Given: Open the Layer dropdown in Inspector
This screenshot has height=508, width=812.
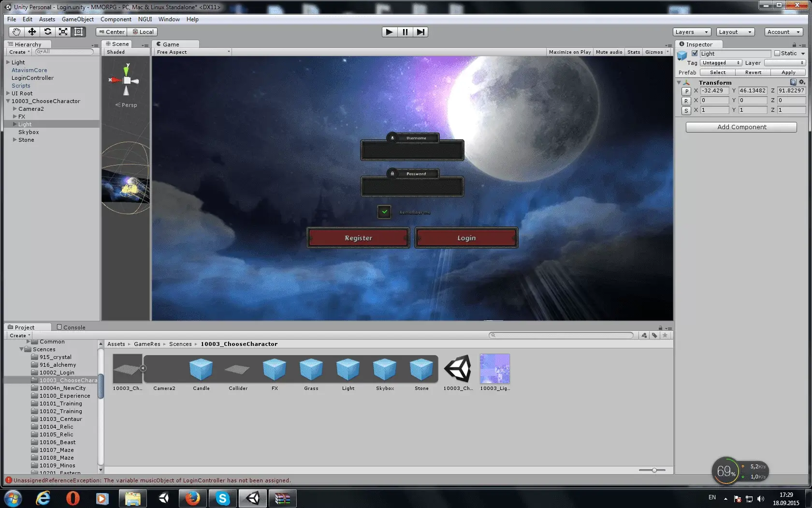Looking at the screenshot, I should (x=784, y=63).
